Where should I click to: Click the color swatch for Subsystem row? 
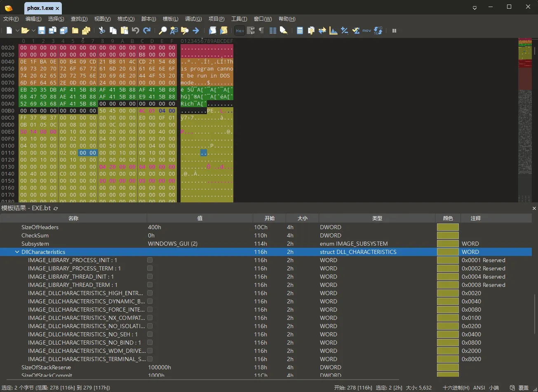point(448,244)
